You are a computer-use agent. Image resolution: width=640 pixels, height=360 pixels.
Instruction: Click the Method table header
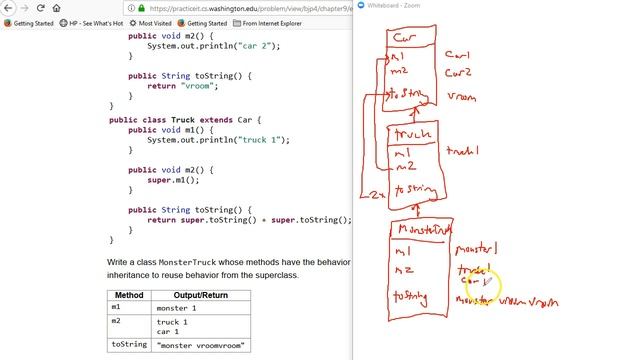tap(129, 295)
